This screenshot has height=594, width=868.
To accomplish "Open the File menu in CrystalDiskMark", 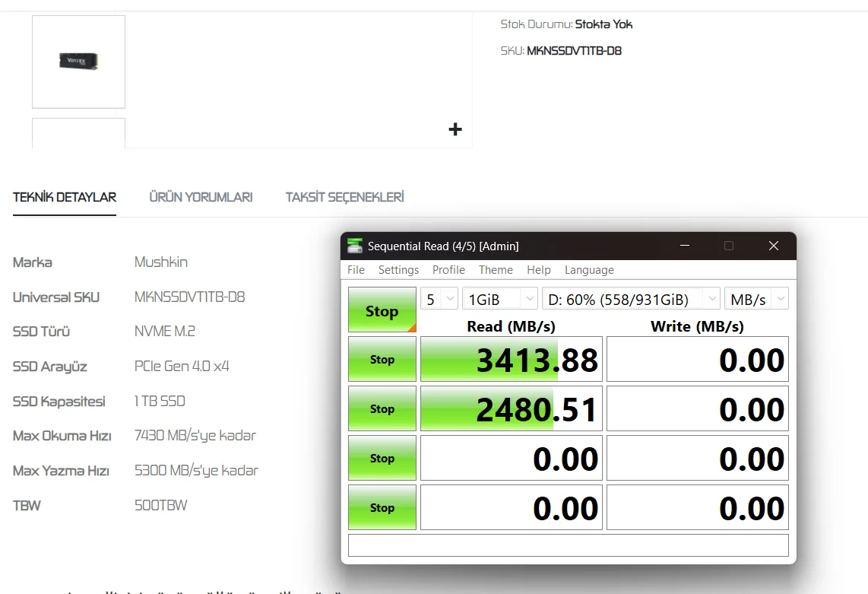I will point(356,270).
